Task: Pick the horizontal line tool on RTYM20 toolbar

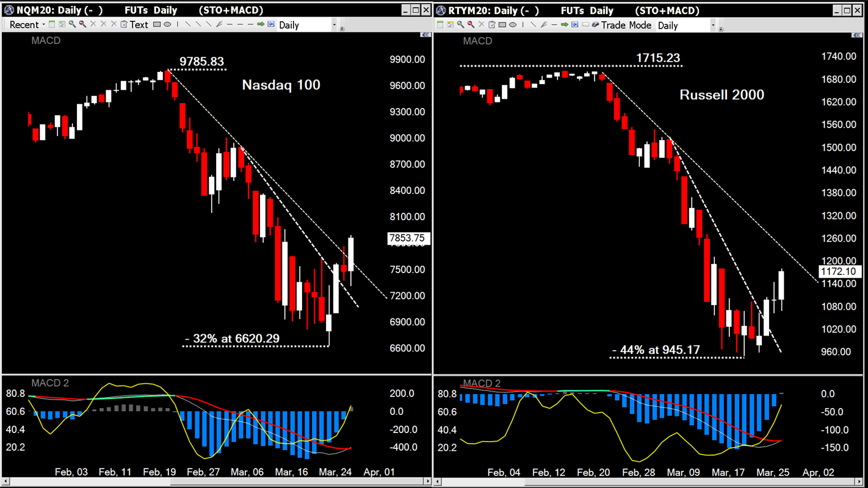Action: coord(554,24)
